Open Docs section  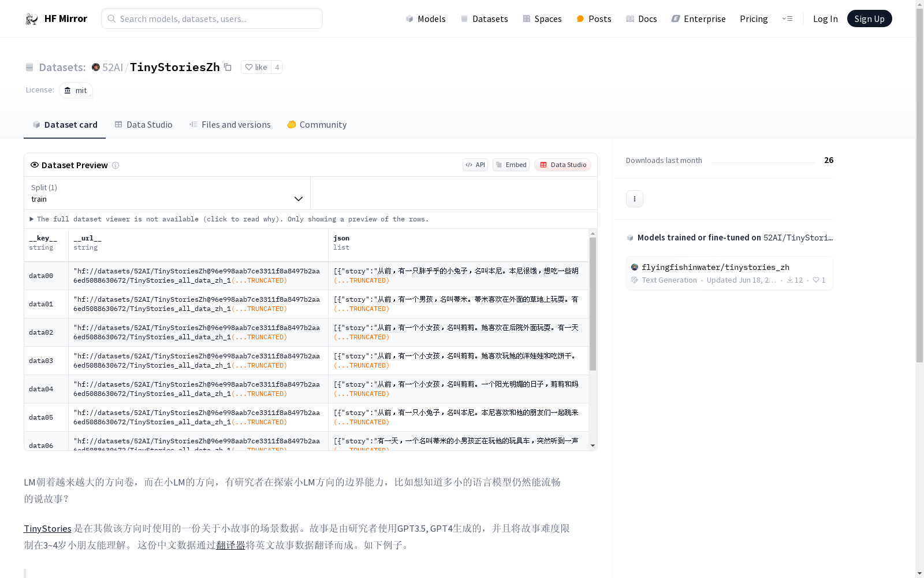[642, 18]
